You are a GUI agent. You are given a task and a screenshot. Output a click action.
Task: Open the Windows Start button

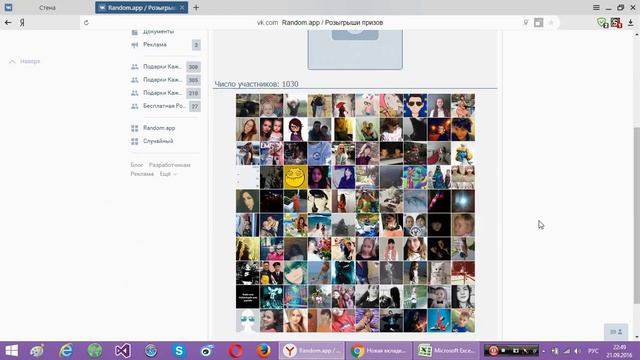click(11, 351)
